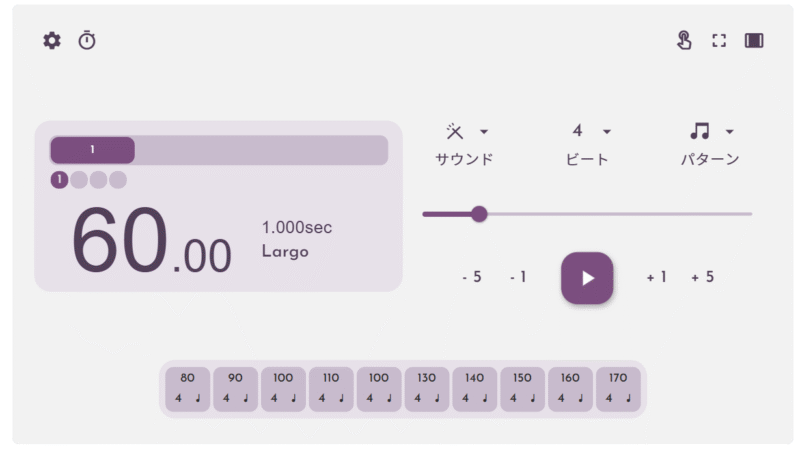Increase tempo with the + 1 button
This screenshot has height=450, width=800.
657,277
